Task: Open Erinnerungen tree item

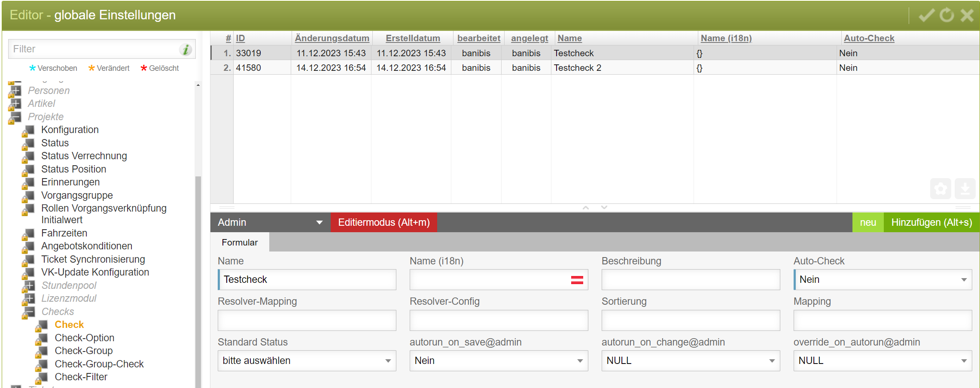Action: 70,182
